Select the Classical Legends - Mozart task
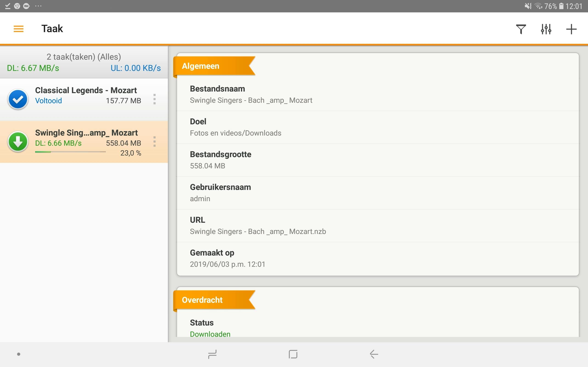This screenshot has width=588, height=367. (85, 91)
